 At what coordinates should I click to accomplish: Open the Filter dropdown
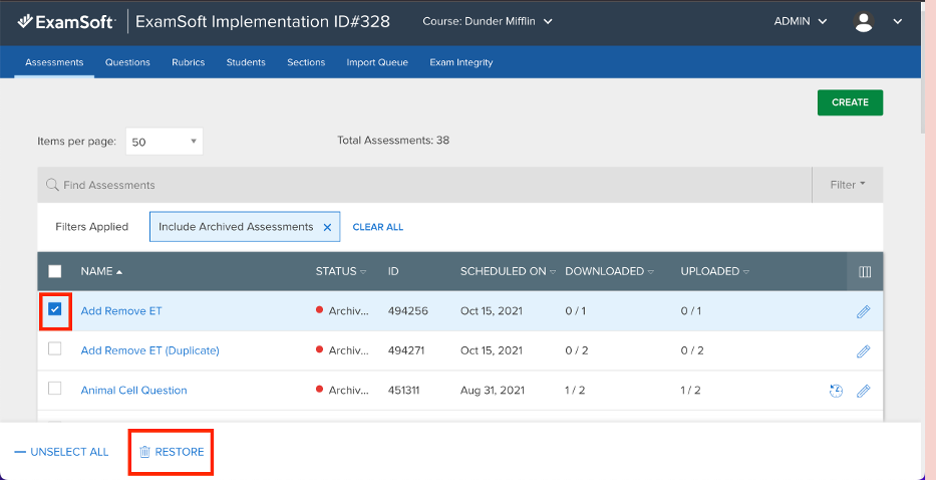848,185
